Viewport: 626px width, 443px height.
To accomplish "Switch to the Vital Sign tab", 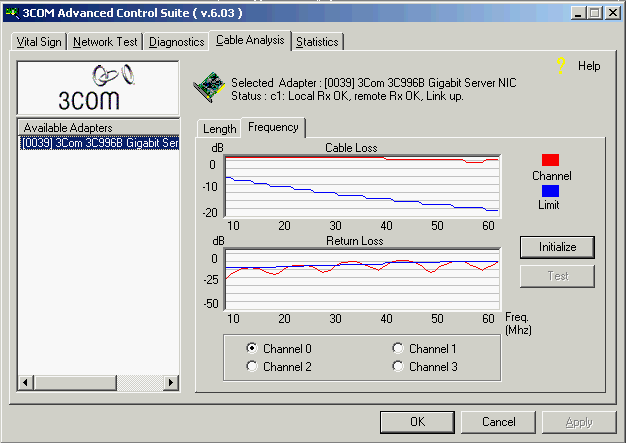I will point(39,42).
